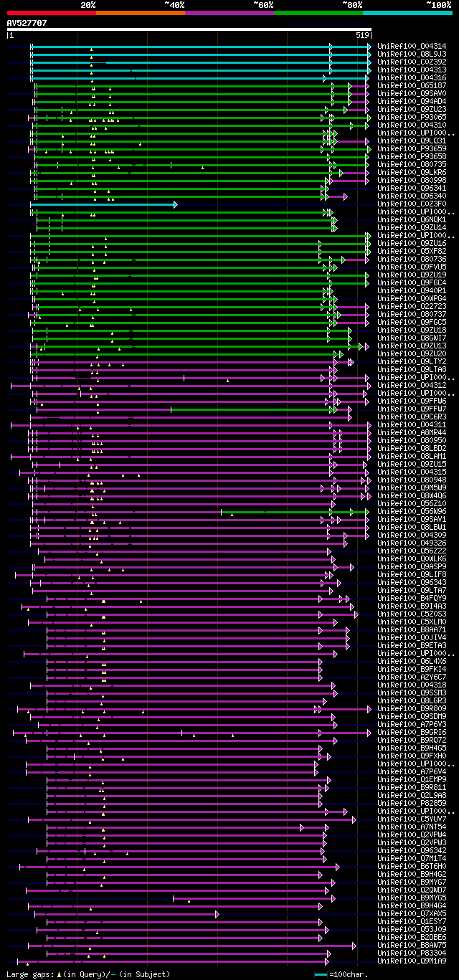Open the UniRef100_O04310 hit
The height and width of the screenshot is (980, 459).
(x=412, y=125)
